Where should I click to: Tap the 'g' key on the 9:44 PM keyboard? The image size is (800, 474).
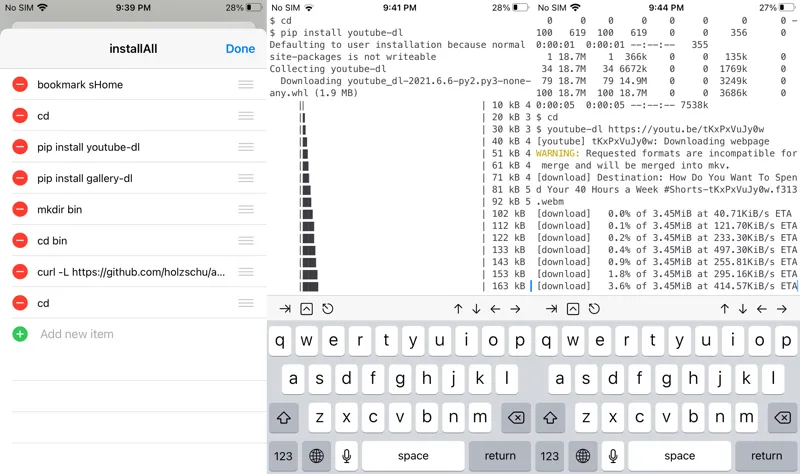[x=666, y=379]
